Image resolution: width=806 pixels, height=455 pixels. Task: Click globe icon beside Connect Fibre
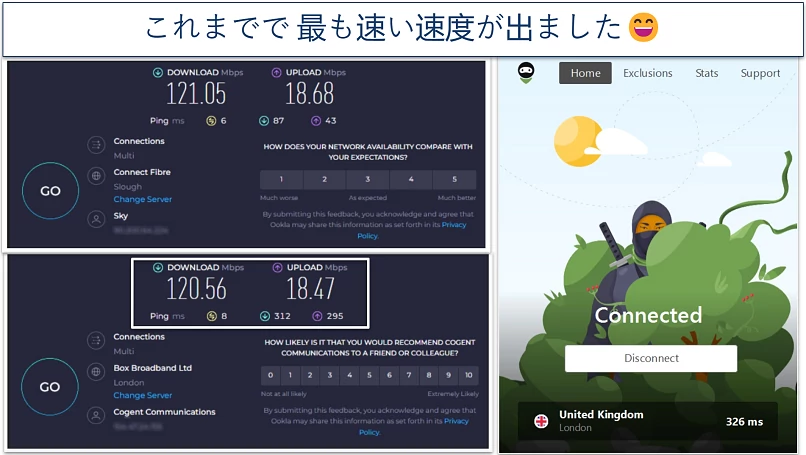(96, 176)
